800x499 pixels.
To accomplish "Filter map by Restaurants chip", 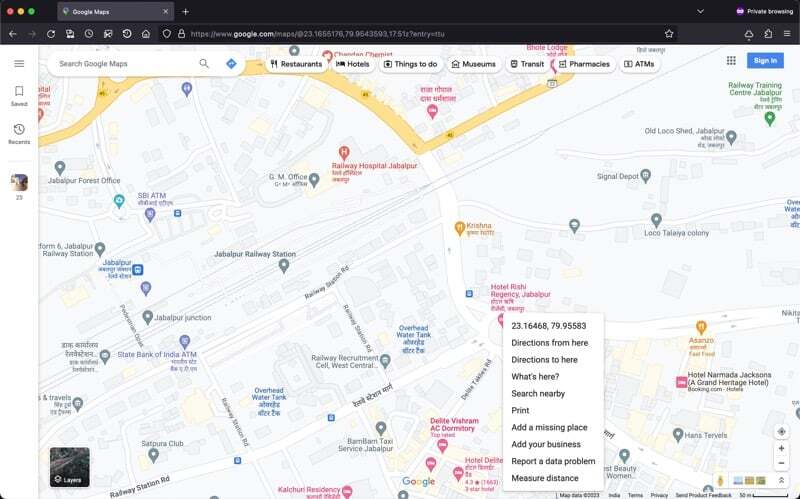I will coord(296,64).
